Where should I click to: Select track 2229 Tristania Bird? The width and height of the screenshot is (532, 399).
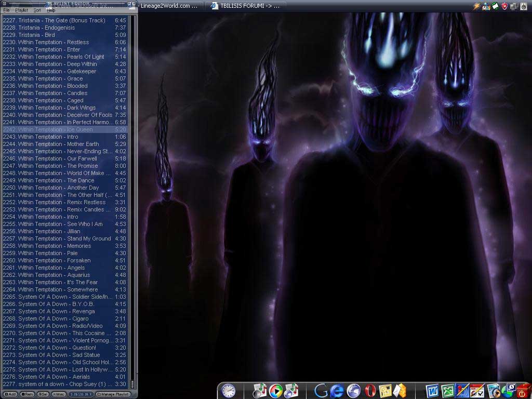(x=64, y=35)
